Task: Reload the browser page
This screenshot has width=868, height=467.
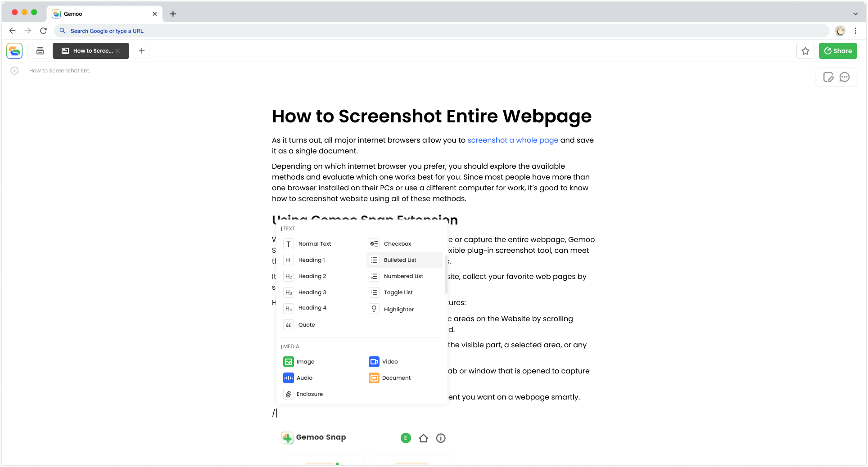Action: [x=43, y=31]
